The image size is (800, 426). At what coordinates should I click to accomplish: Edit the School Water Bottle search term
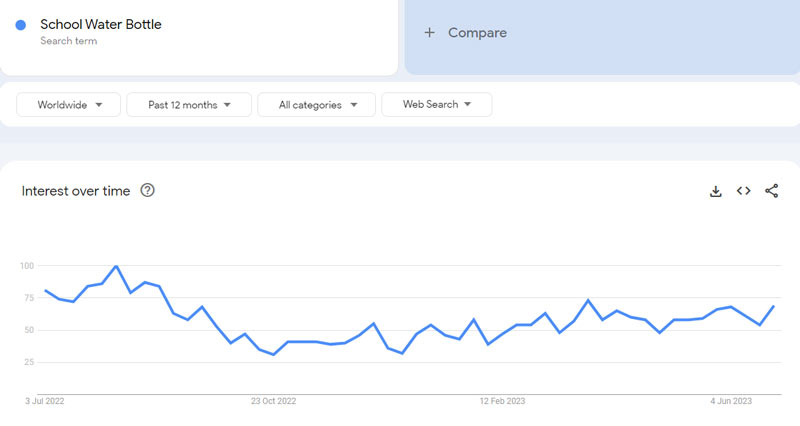[x=100, y=24]
